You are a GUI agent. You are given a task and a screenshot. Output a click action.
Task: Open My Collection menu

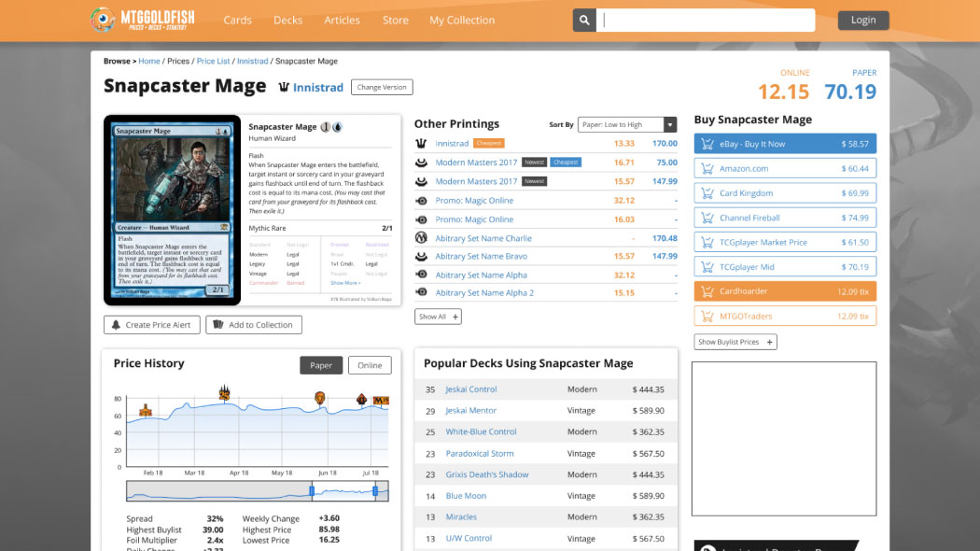[462, 20]
